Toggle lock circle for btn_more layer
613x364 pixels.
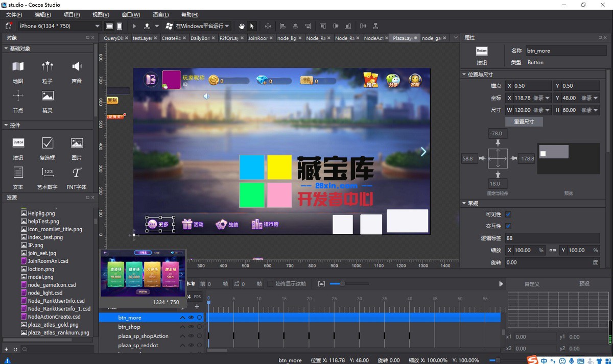pos(200,318)
